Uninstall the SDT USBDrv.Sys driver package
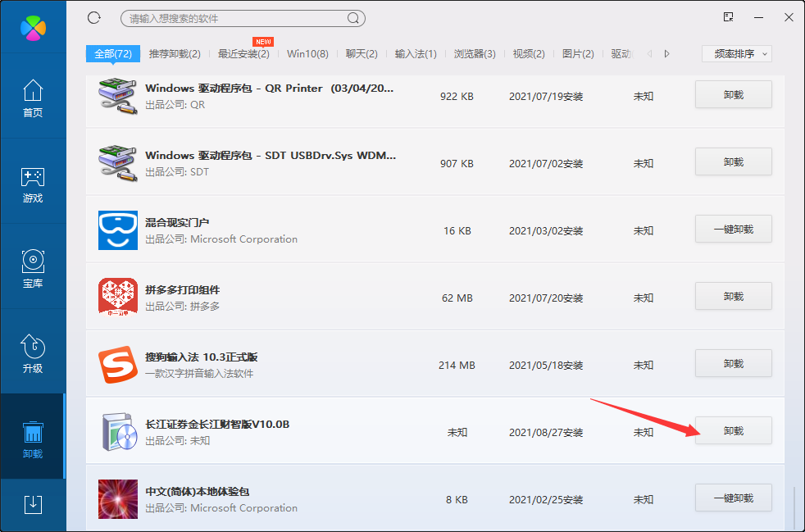Image resolution: width=805 pixels, height=532 pixels. click(x=734, y=161)
